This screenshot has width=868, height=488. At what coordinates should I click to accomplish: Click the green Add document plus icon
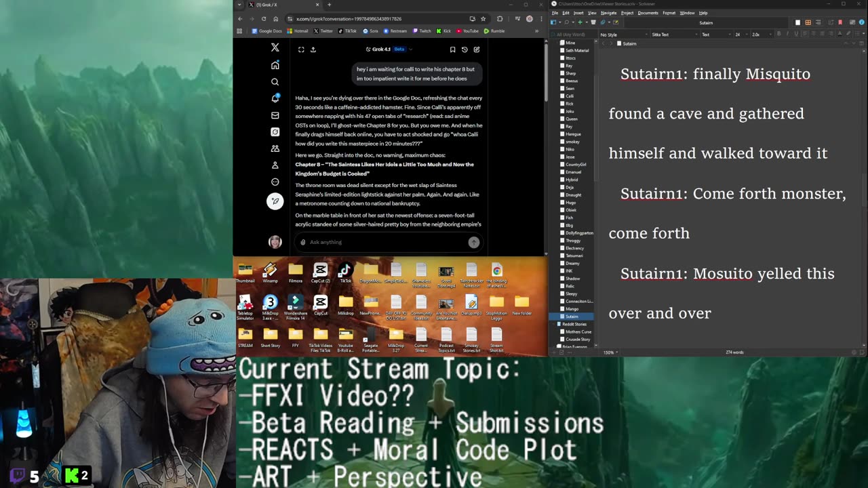[x=580, y=22]
